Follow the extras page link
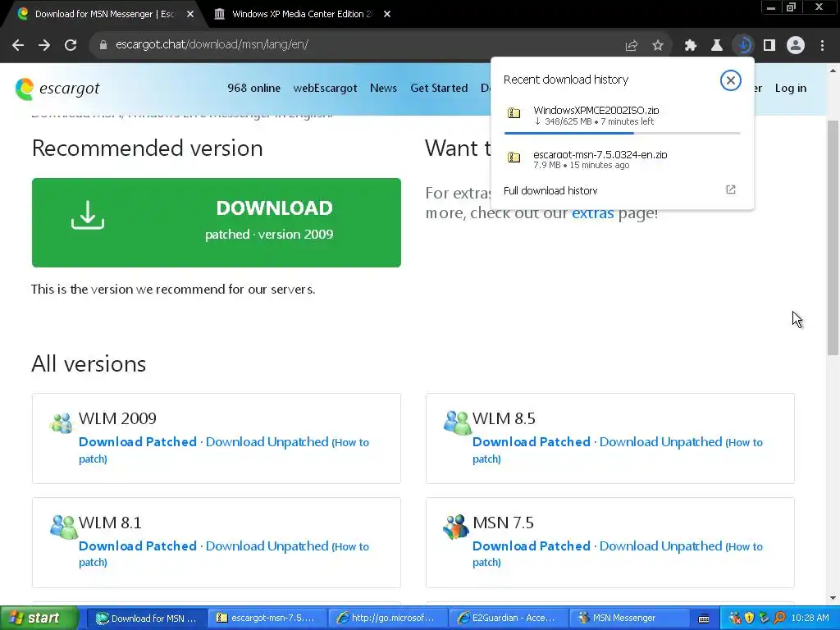This screenshot has width=840, height=630. tap(592, 213)
